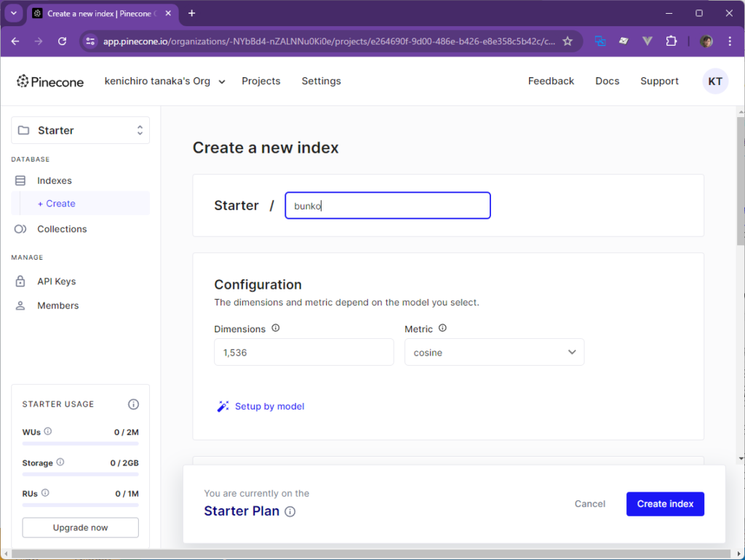Click the 'Create a new index' heading
This screenshot has width=745, height=560.
click(x=266, y=148)
